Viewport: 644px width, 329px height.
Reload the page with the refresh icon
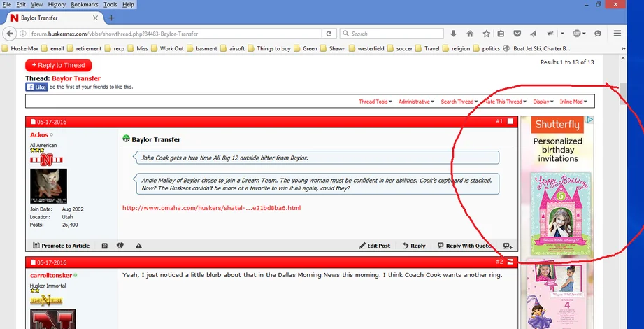click(x=329, y=34)
